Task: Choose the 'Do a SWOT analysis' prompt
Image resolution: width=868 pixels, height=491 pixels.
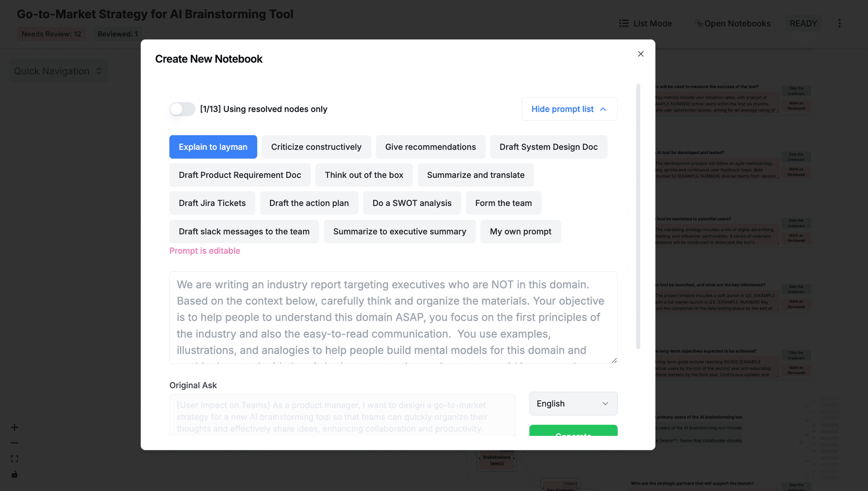Action: pos(412,203)
